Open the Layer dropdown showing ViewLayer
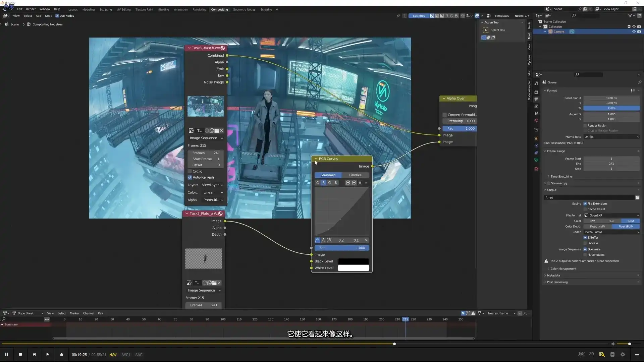 coord(213,185)
